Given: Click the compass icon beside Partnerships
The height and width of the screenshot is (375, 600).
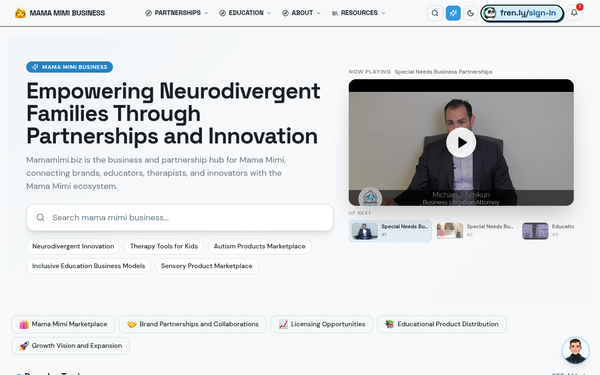Looking at the screenshot, I should point(148,13).
